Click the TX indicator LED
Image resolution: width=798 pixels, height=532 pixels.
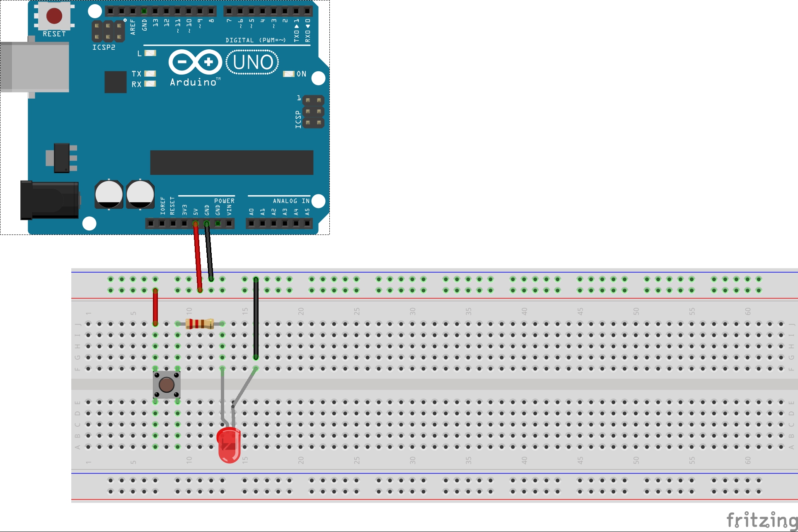tap(150, 74)
